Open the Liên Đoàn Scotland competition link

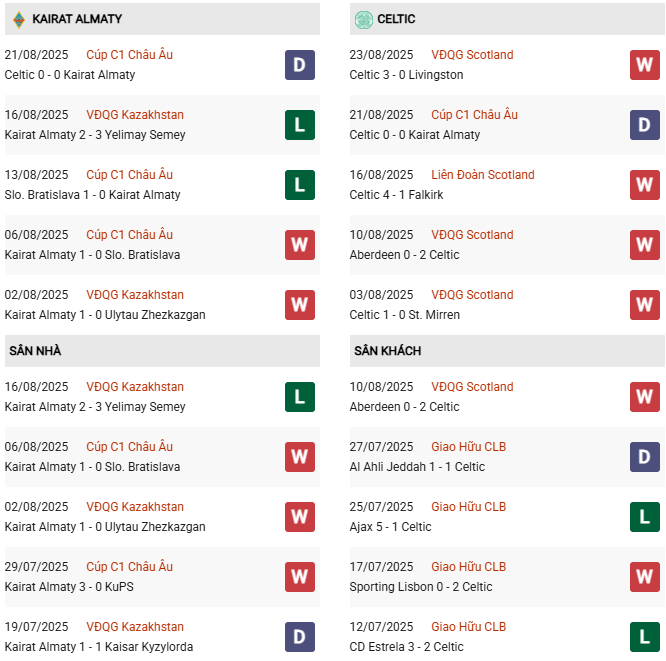click(483, 175)
